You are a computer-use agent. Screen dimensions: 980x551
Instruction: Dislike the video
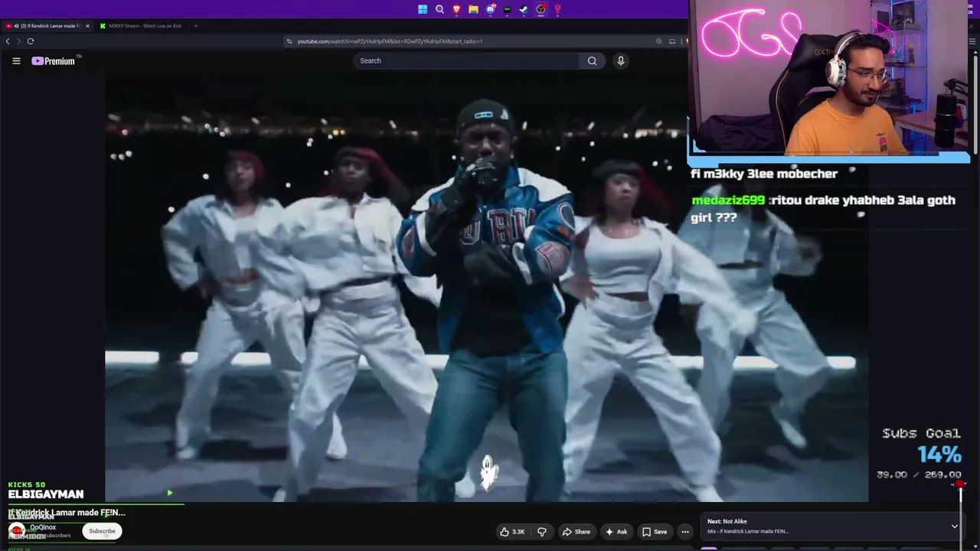542,532
